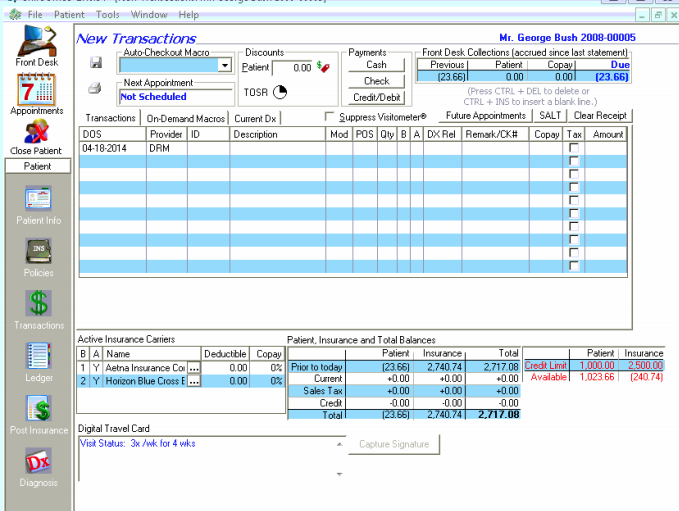
Task: Check Tax box on 04-18-2014 row
Action: pyautogui.click(x=574, y=148)
